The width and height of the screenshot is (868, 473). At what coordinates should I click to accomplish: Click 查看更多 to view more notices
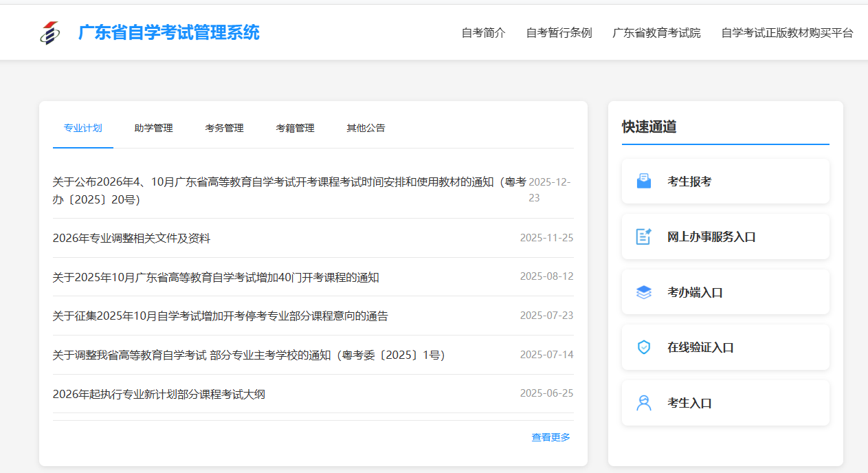pos(550,437)
